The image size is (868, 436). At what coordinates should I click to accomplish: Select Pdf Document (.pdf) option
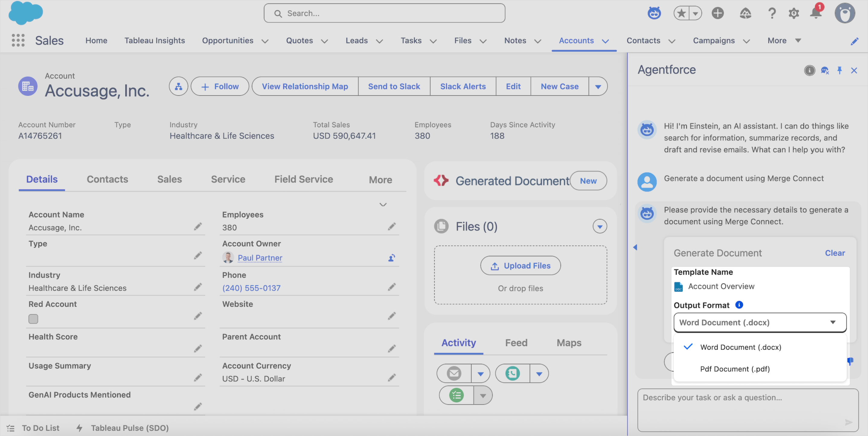click(x=760, y=369)
